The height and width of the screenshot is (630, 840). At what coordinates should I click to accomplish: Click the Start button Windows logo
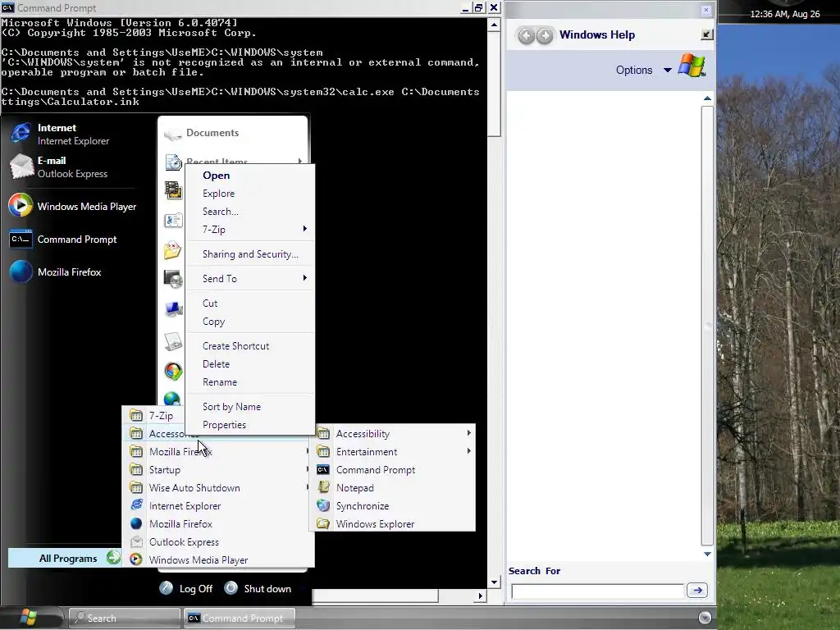(x=29, y=618)
